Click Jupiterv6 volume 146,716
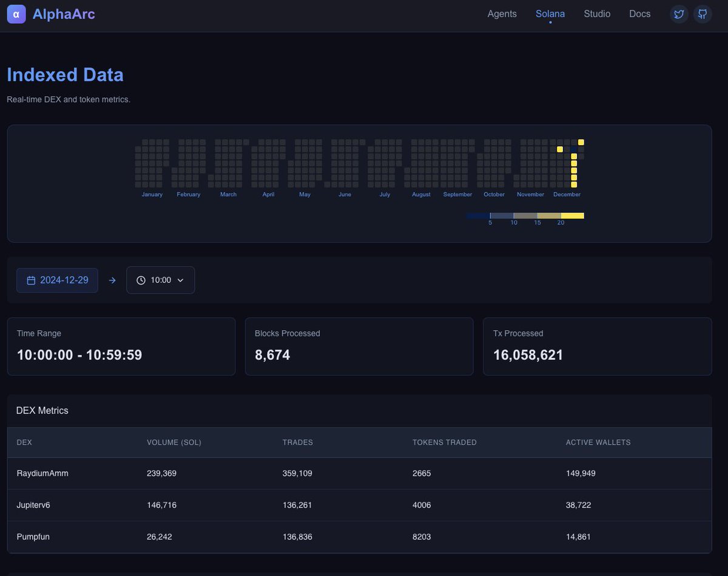The width and height of the screenshot is (728, 576). (x=161, y=505)
